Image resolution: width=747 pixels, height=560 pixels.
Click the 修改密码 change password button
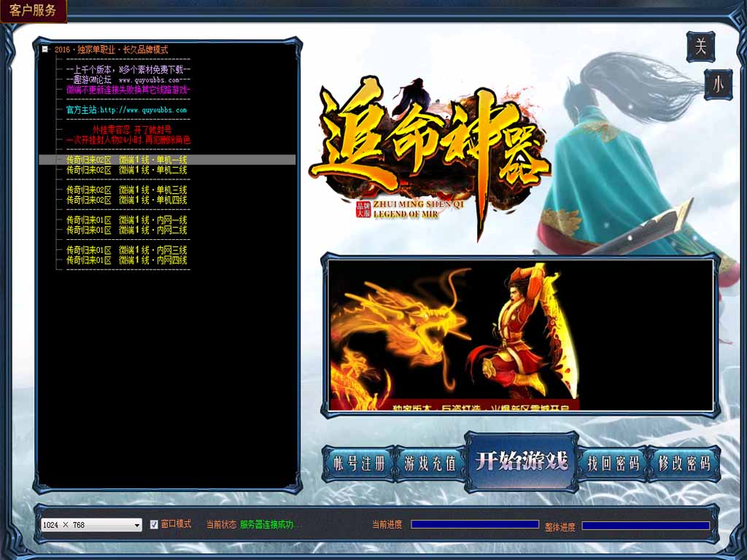[684, 464]
